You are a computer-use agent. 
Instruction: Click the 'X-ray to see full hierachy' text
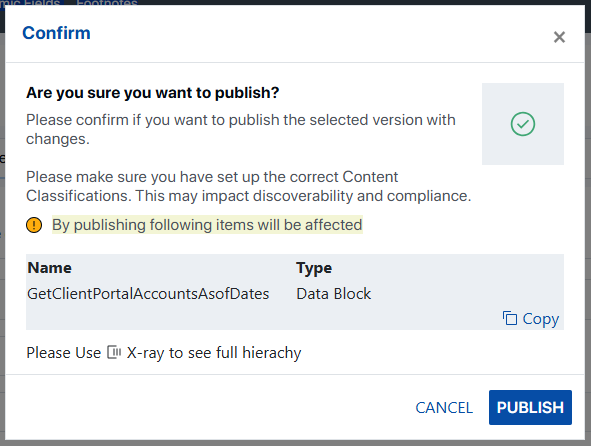pyautogui.click(x=214, y=353)
